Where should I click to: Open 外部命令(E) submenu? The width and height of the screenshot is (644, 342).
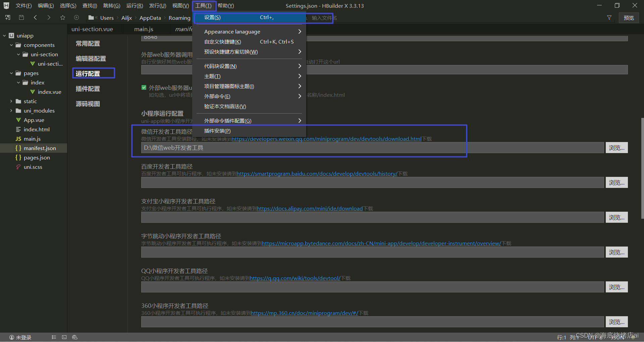pyautogui.click(x=249, y=96)
